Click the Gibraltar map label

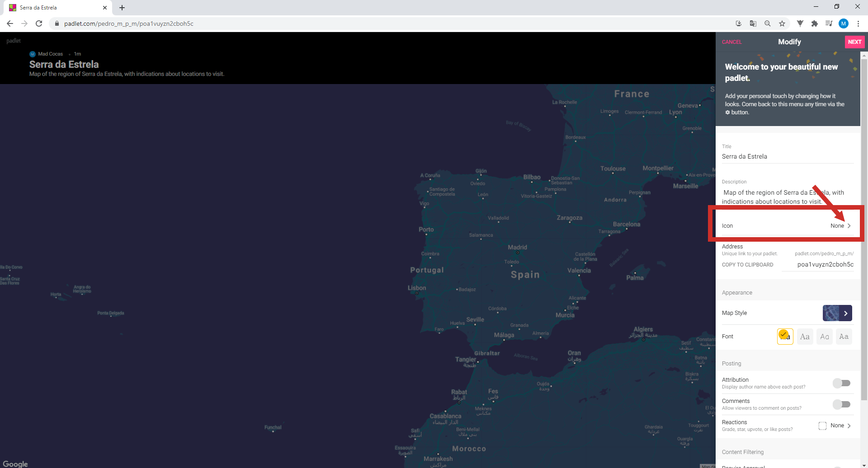coord(487,353)
